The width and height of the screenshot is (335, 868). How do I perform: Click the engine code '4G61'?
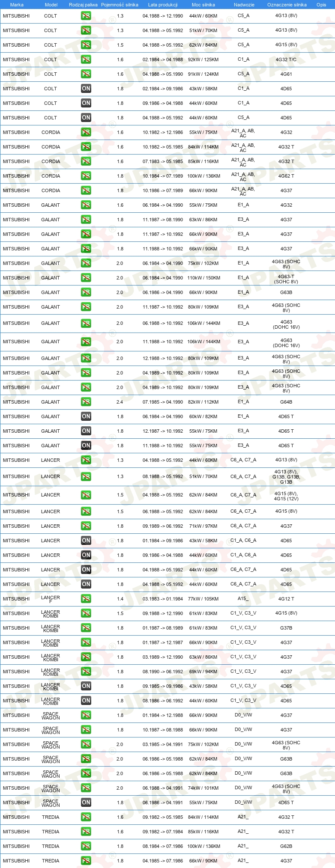click(x=286, y=74)
